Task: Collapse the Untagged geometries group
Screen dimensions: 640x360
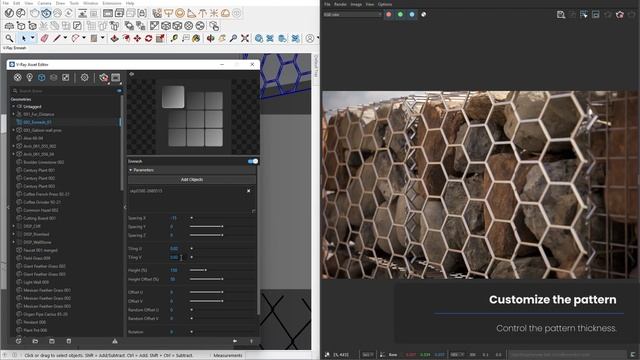Action: 13,107
